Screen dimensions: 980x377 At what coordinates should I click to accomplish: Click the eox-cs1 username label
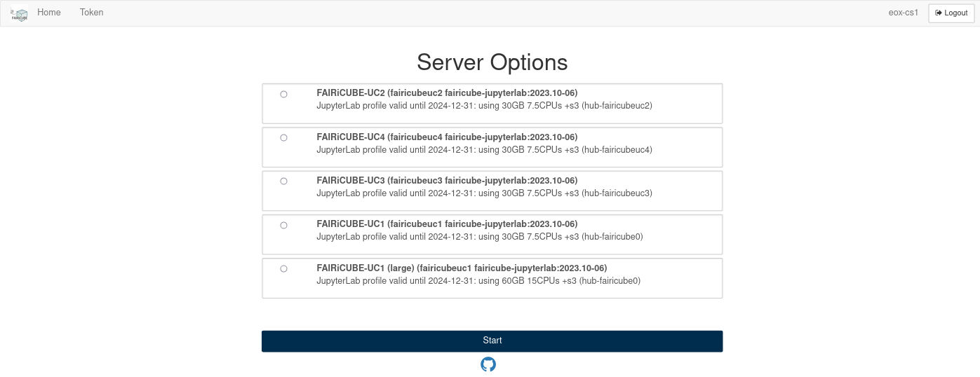point(904,13)
